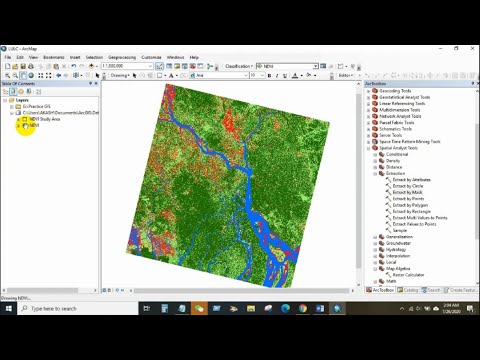Screen dimensions: 480x360
Task: Select Extract Multi Values to Points tool
Action: pos(420,218)
